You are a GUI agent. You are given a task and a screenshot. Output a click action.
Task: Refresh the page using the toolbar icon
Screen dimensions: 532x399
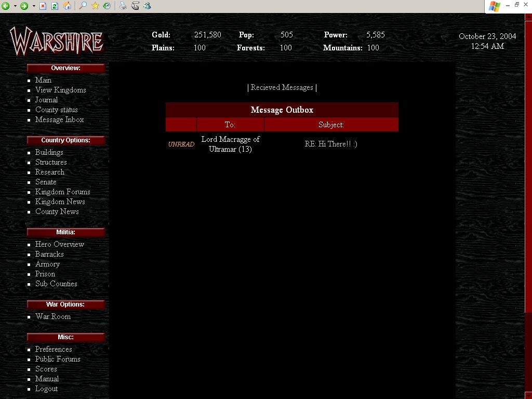coord(55,6)
